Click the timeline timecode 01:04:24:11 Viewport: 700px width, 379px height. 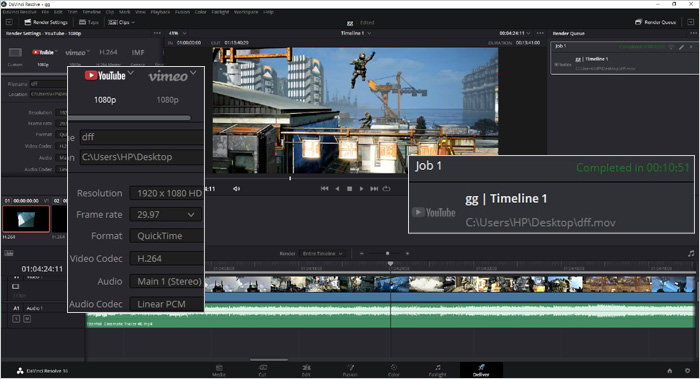coord(42,269)
